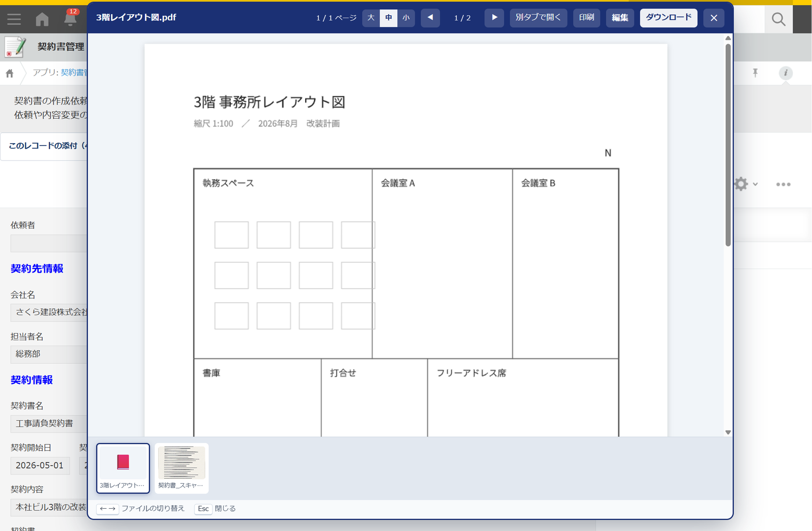Click the 契約書管理 app notepad icon
Viewport: 812px width, 531px height.
pos(15,47)
